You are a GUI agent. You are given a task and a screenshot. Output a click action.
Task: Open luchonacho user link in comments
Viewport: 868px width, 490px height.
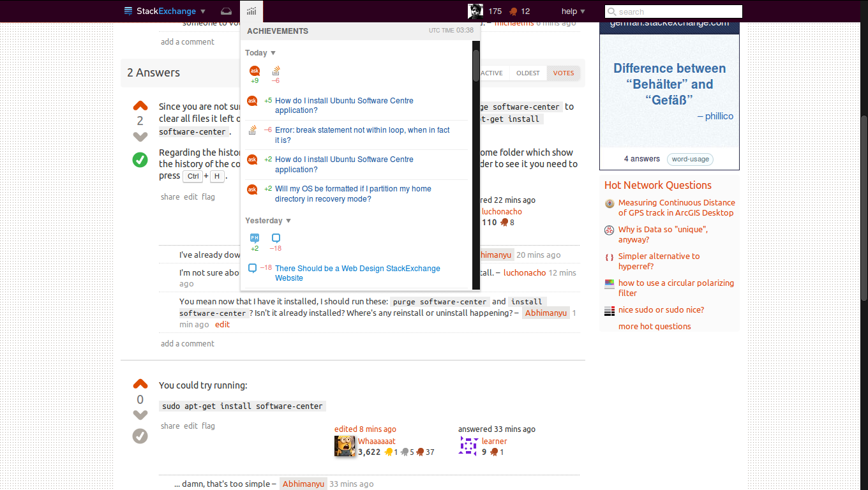pos(525,272)
